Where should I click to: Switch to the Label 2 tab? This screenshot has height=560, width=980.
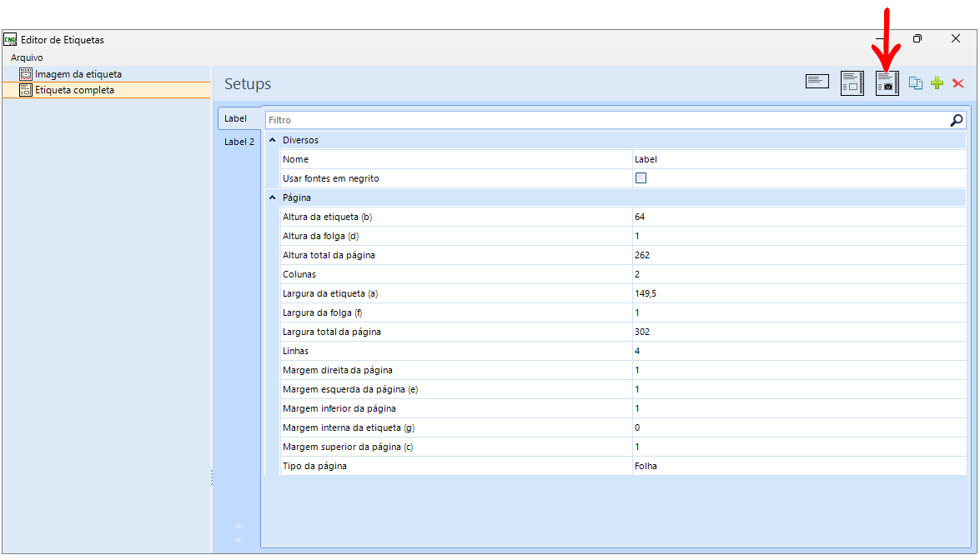(x=239, y=142)
